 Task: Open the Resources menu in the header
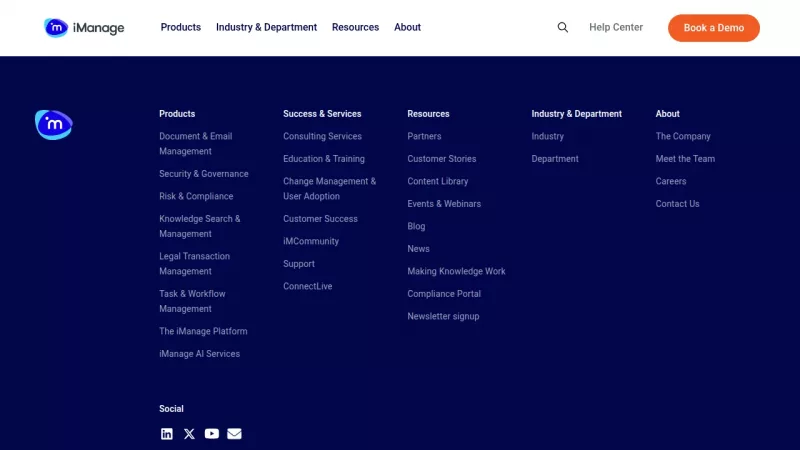click(x=356, y=28)
